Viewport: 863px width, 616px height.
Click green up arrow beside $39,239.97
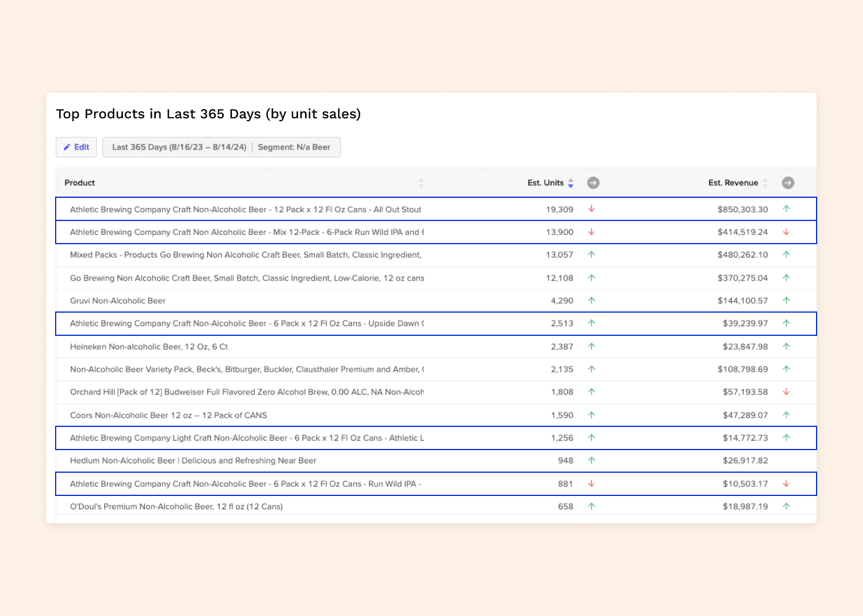click(786, 323)
